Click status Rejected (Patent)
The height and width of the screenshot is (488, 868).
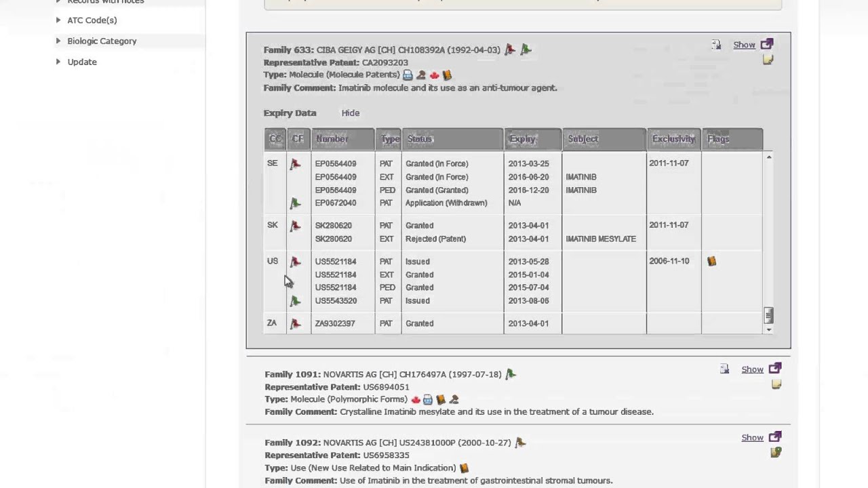(435, 239)
